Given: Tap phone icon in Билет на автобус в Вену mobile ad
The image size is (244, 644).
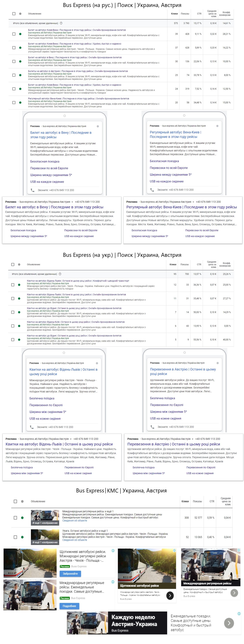Looking at the screenshot, I should [32, 190].
